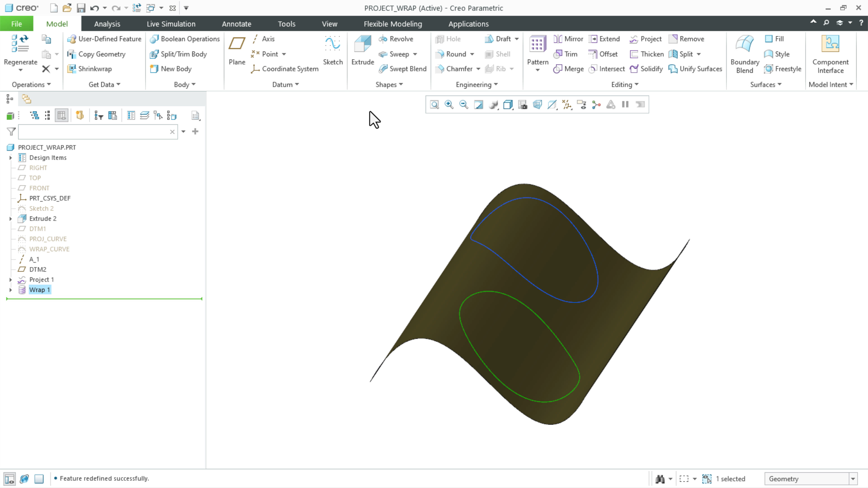Switch to Flexible Modeling tab
This screenshot has height=488, width=868.
393,23
